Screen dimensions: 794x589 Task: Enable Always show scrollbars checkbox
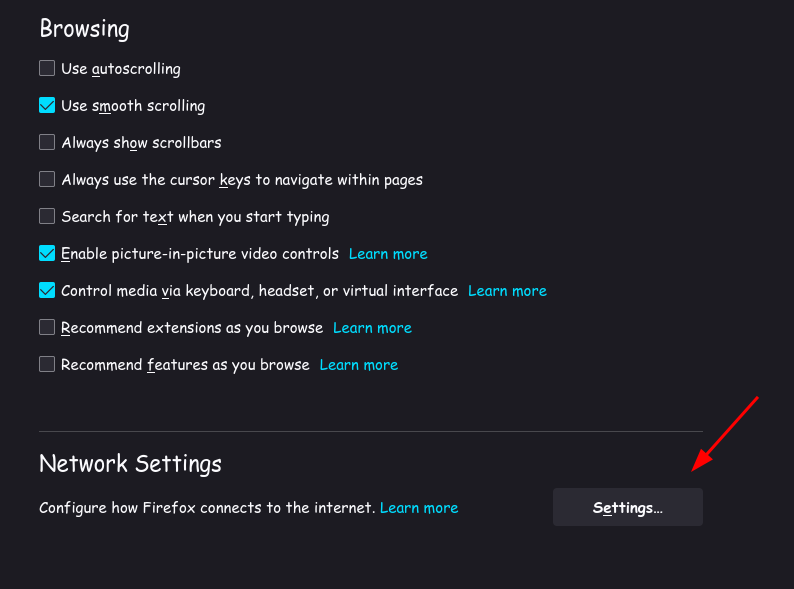(x=47, y=142)
